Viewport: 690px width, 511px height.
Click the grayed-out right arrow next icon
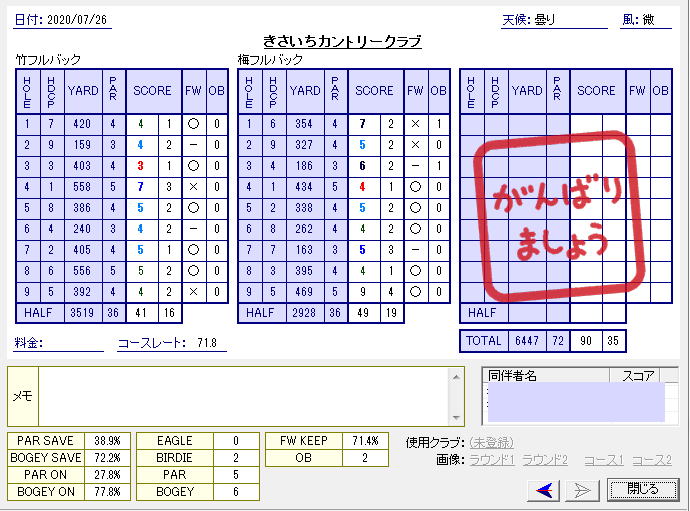tap(585, 489)
